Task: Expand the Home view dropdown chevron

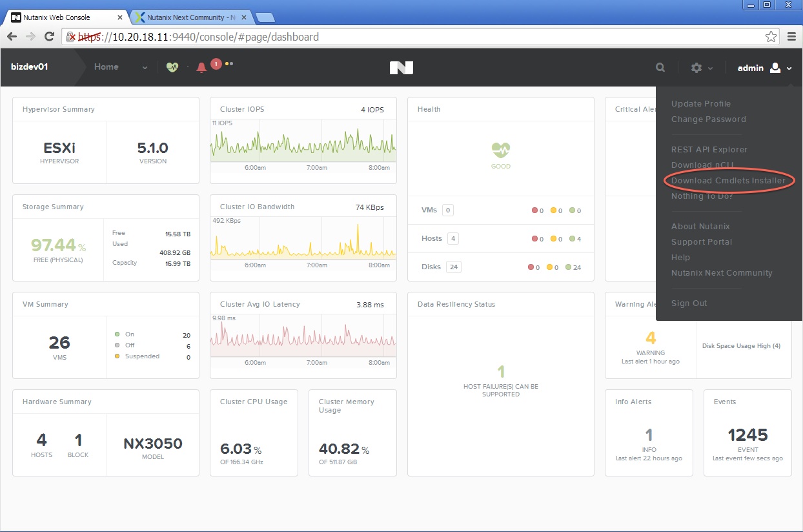Action: [x=145, y=68]
